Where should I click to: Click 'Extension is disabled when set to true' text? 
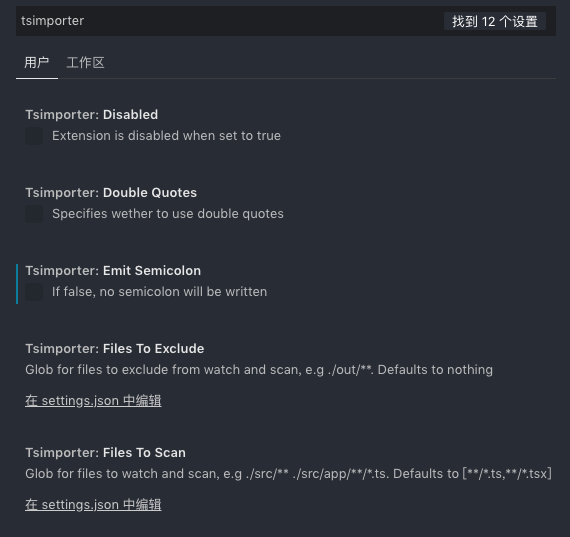pos(166,136)
